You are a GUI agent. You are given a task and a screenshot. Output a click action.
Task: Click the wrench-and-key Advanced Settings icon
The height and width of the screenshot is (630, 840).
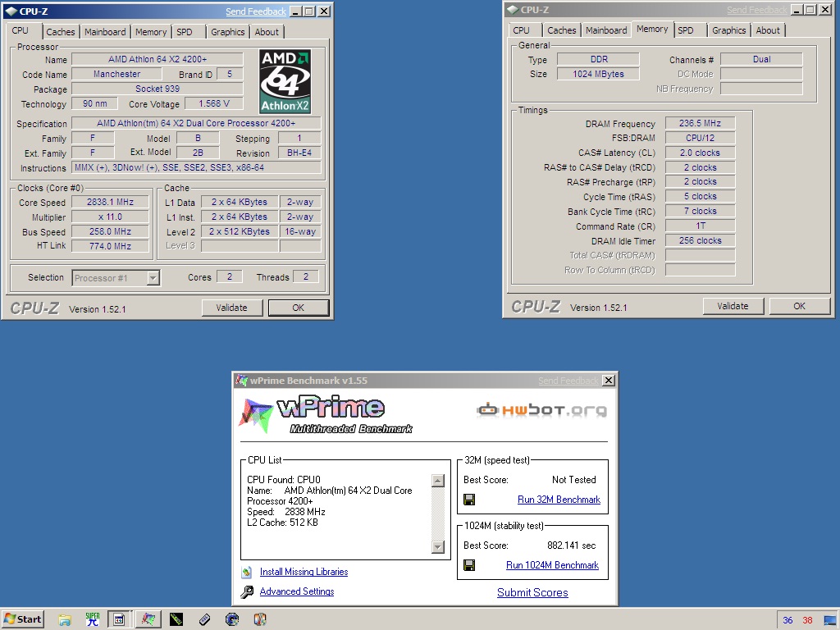click(x=246, y=591)
